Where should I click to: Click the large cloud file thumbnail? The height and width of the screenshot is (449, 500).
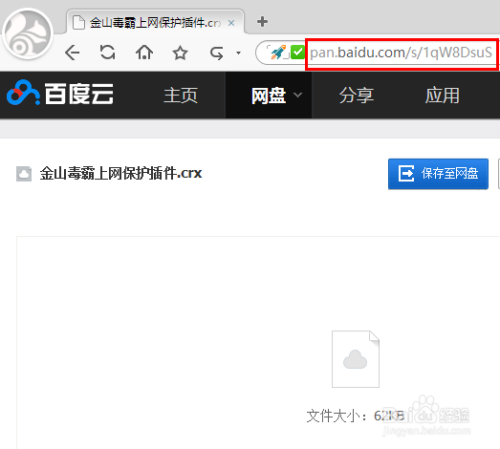[x=356, y=359]
